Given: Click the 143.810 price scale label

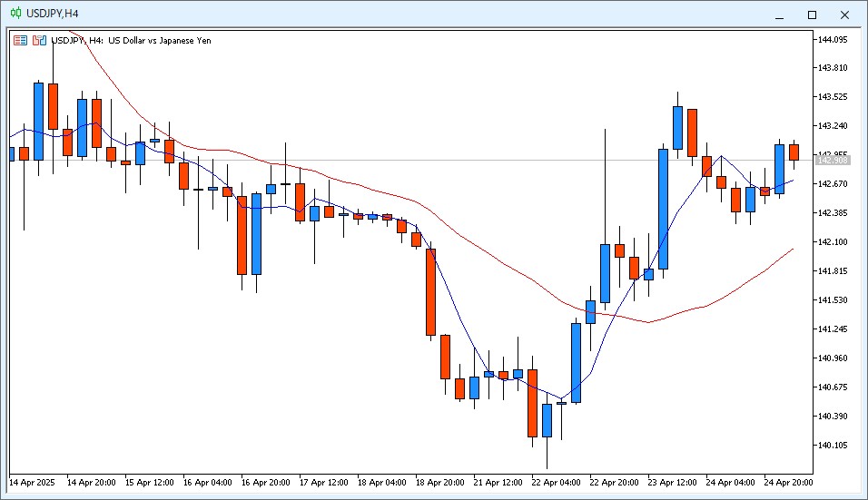Looking at the screenshot, I should coord(833,68).
